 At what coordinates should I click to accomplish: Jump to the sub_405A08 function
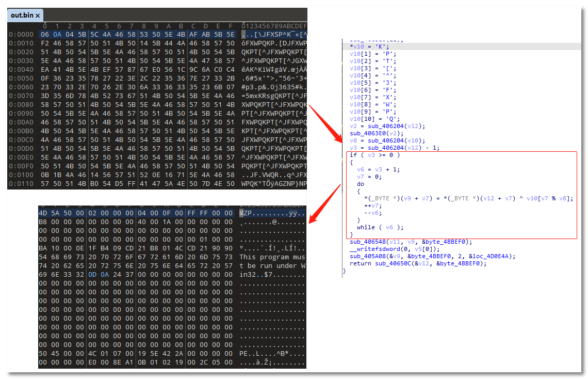tap(366, 256)
